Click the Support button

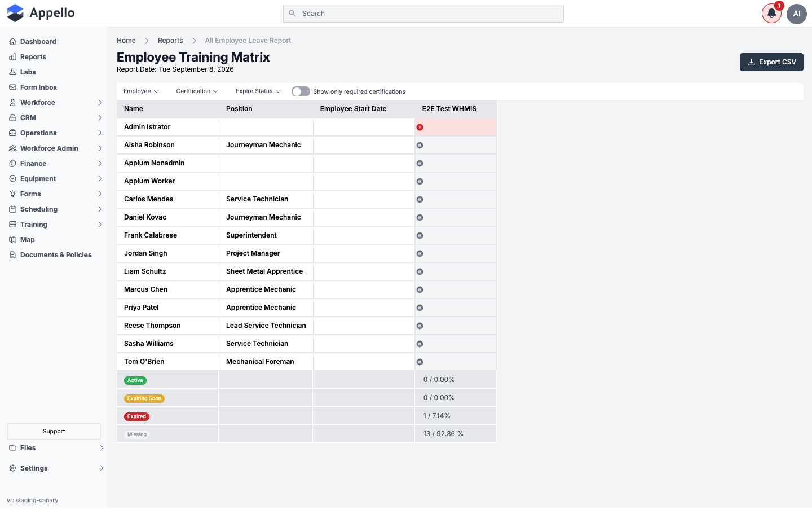[x=54, y=432]
